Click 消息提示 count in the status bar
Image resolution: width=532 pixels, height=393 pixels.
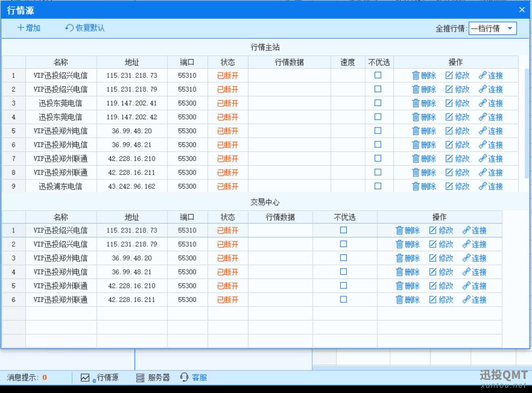tap(45, 377)
